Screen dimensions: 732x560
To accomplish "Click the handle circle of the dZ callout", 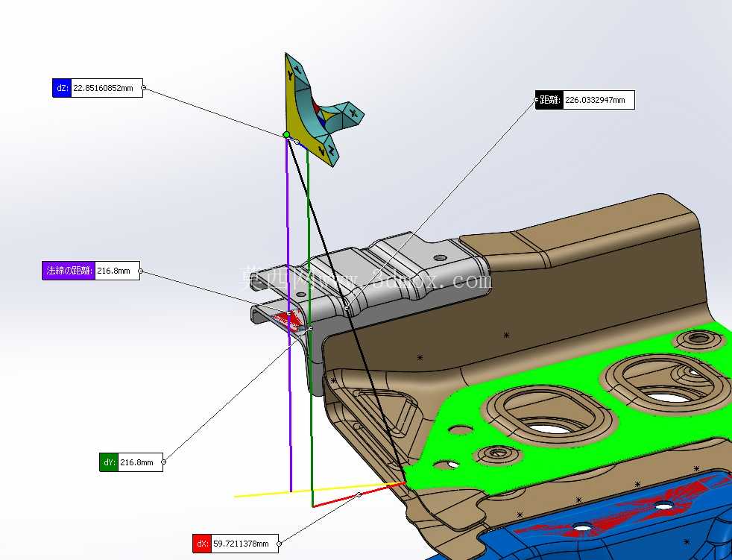I will click(x=143, y=88).
